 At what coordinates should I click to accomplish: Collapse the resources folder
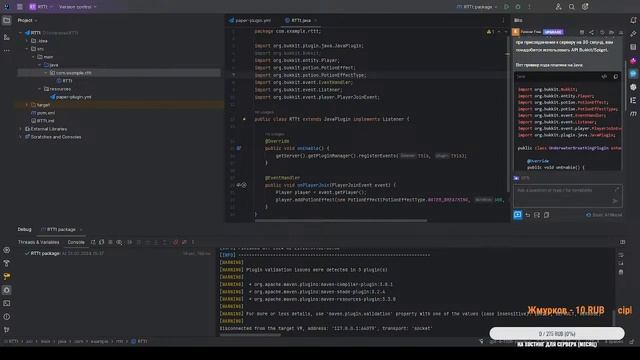tap(40, 89)
